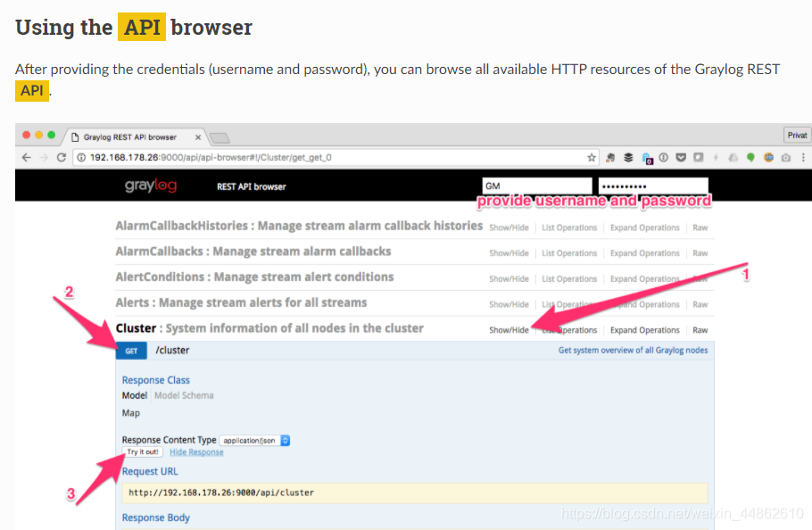Expand the Alerts resource heading
Viewport: 812px width, 530px height.
[x=241, y=302]
